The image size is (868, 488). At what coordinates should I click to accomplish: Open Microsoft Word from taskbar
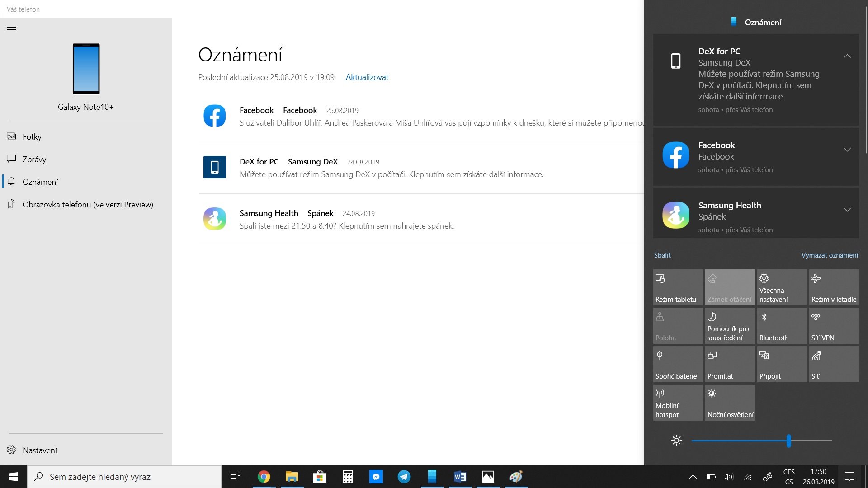point(460,477)
